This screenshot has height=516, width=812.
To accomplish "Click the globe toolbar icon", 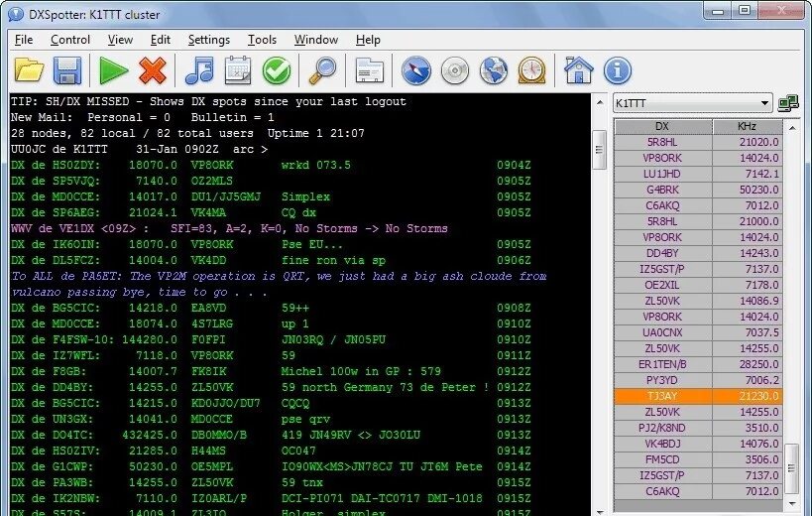I will (x=494, y=70).
